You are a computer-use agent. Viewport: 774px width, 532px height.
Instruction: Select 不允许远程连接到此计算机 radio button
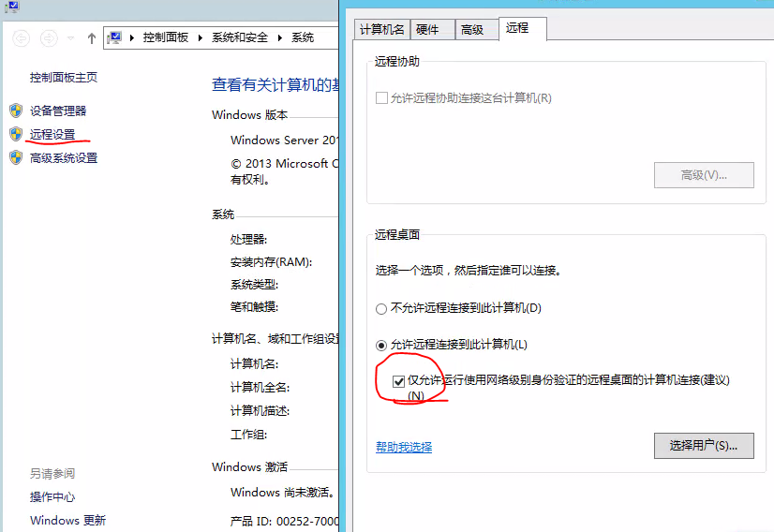pyautogui.click(x=381, y=309)
